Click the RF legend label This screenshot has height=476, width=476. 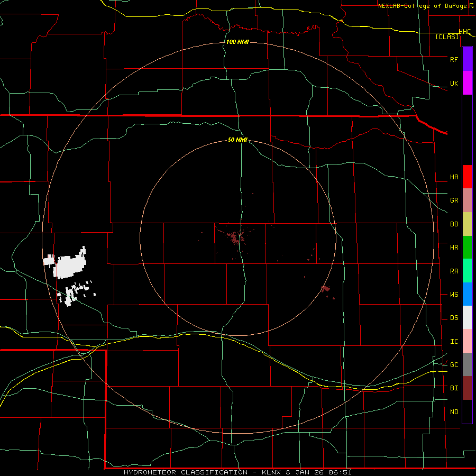coord(454,59)
